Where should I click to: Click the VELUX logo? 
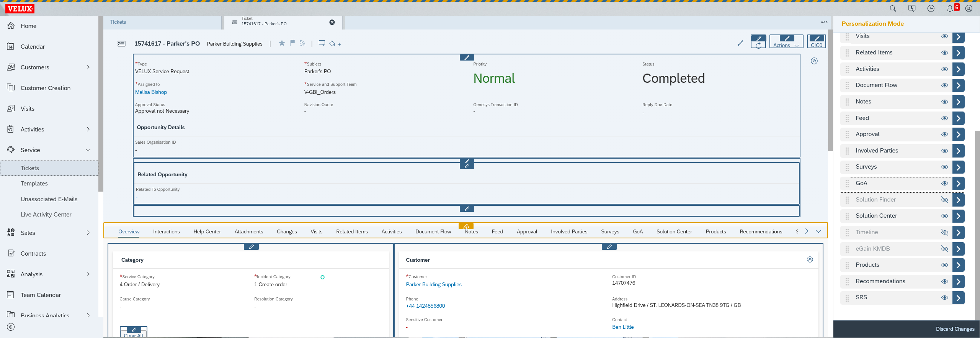pyautogui.click(x=20, y=8)
